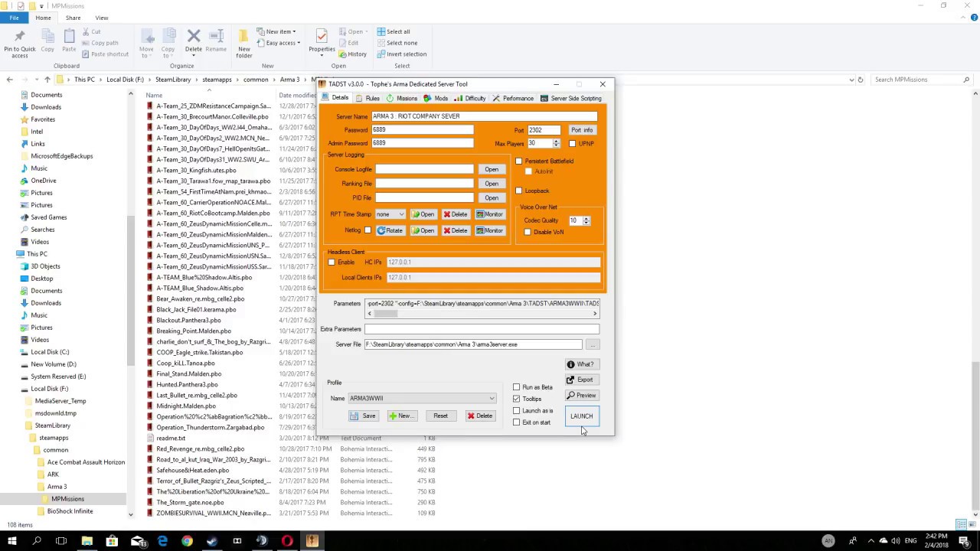Enable the Loopback checkbox

pyautogui.click(x=519, y=191)
